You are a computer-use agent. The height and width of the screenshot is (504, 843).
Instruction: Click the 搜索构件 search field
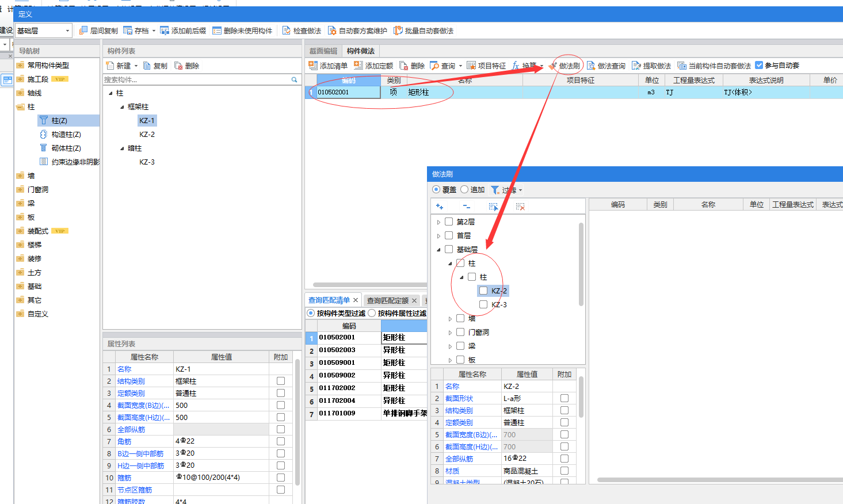point(196,79)
